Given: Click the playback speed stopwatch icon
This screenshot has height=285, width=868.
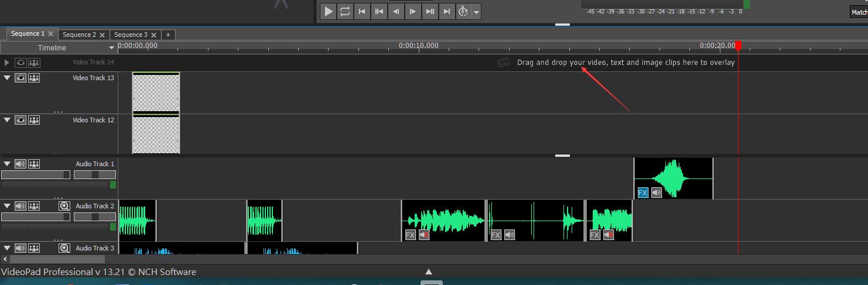Looking at the screenshot, I should coord(463,11).
